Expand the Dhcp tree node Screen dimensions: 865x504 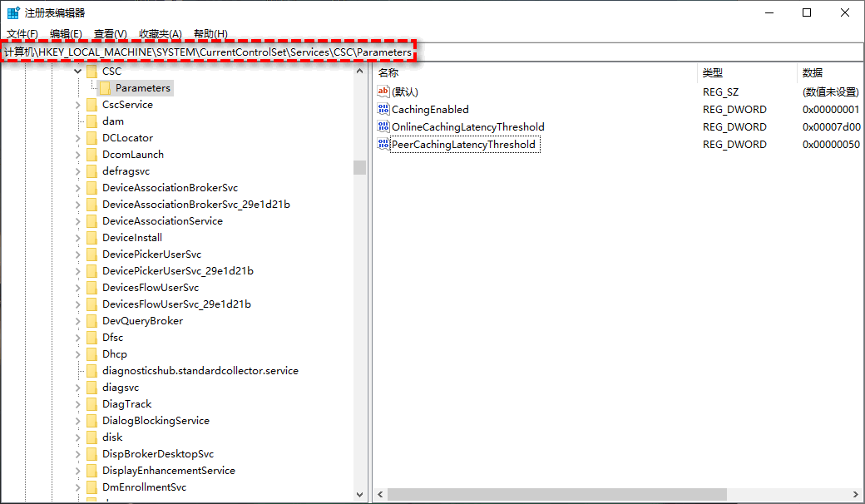[x=78, y=354]
